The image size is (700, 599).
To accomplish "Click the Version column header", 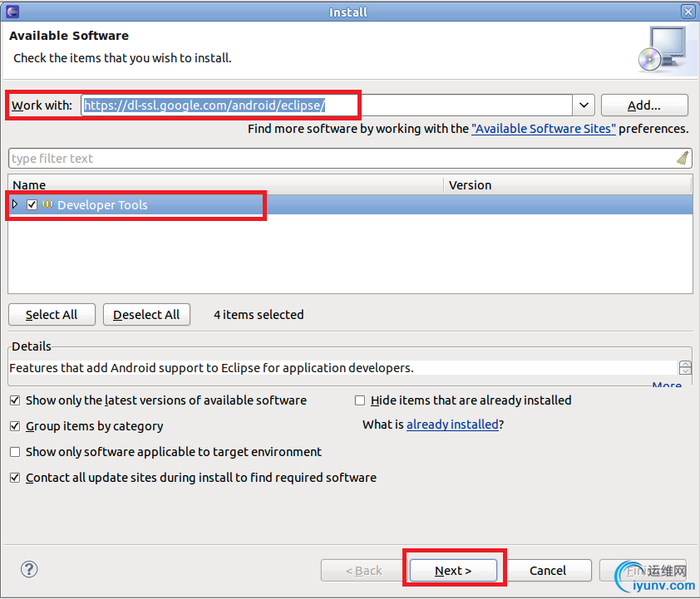I will click(x=568, y=185).
